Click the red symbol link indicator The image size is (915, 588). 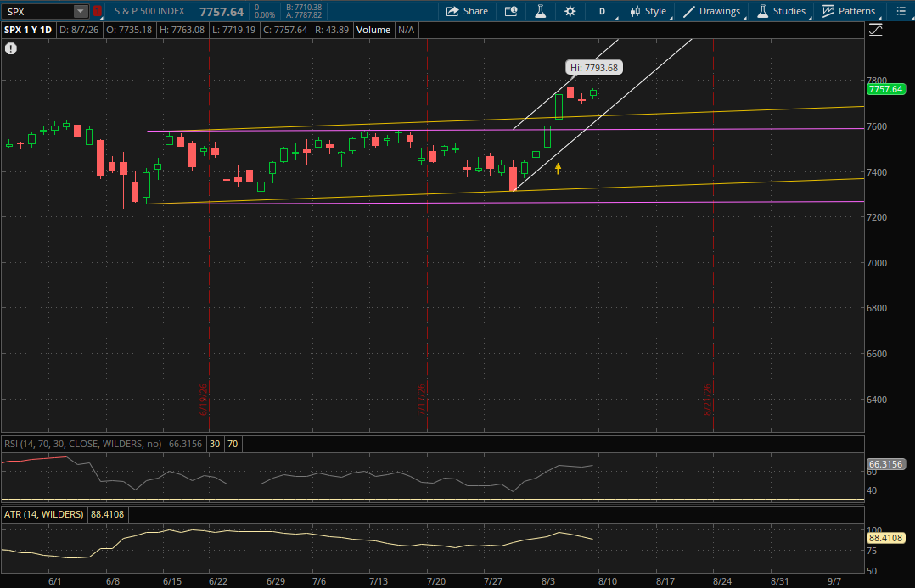tap(98, 11)
